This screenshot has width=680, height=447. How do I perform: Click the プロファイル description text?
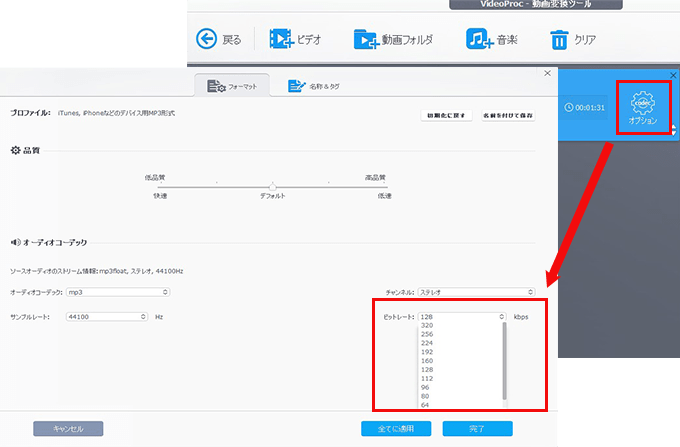click(x=116, y=113)
